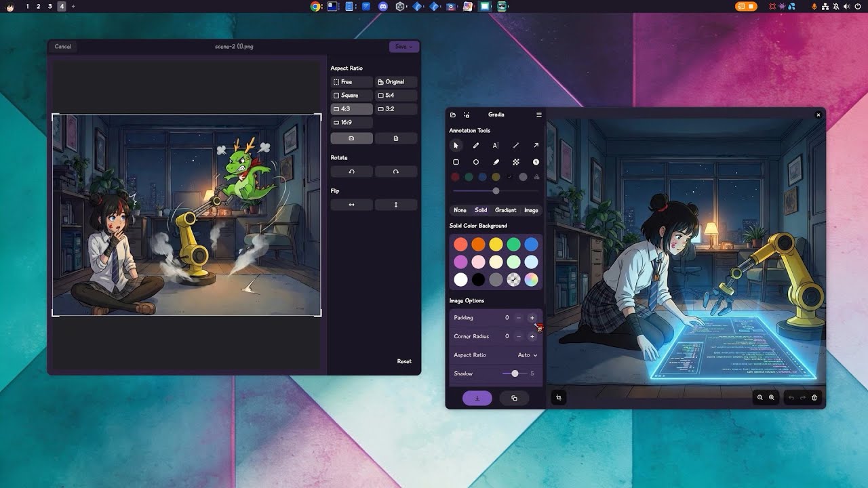868x488 pixels.
Task: Cancel the crop dialog
Action: (x=62, y=47)
